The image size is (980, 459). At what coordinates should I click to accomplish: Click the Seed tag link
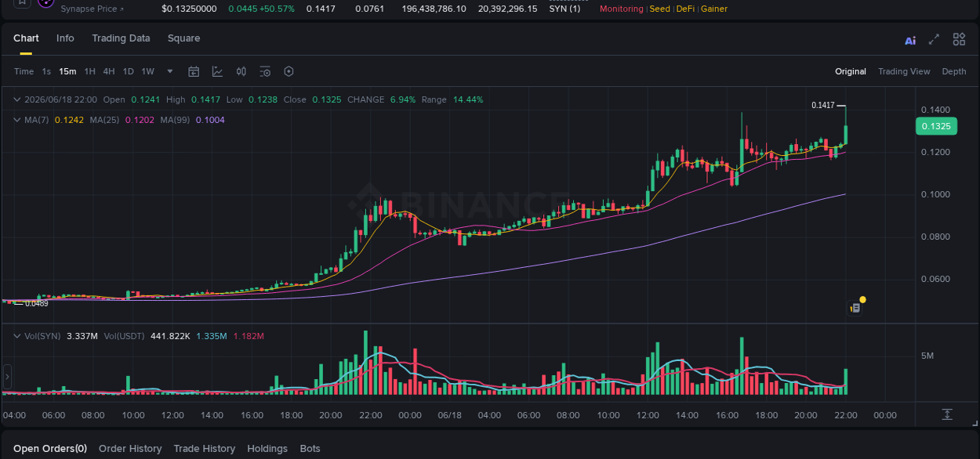click(x=659, y=9)
